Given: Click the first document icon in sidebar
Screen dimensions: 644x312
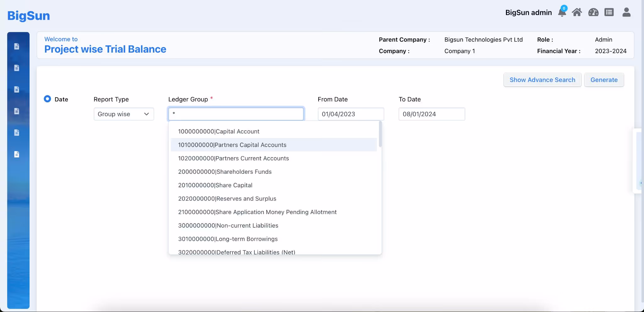Looking at the screenshot, I should [x=17, y=46].
